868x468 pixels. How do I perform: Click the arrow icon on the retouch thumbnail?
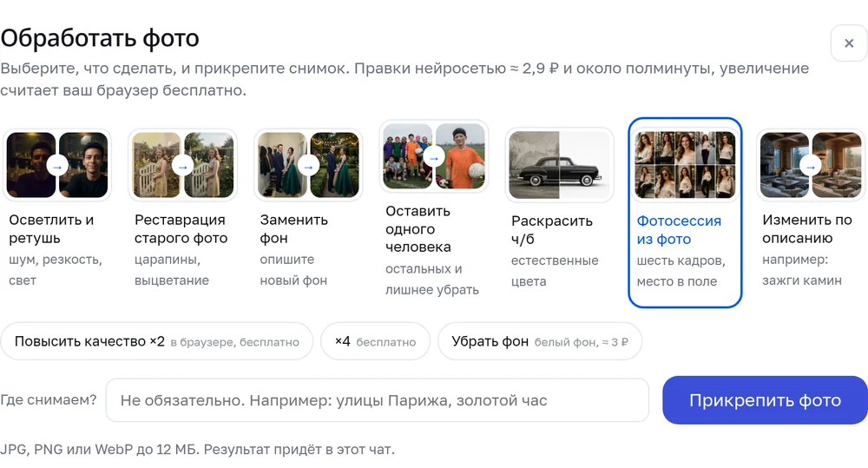tap(57, 165)
